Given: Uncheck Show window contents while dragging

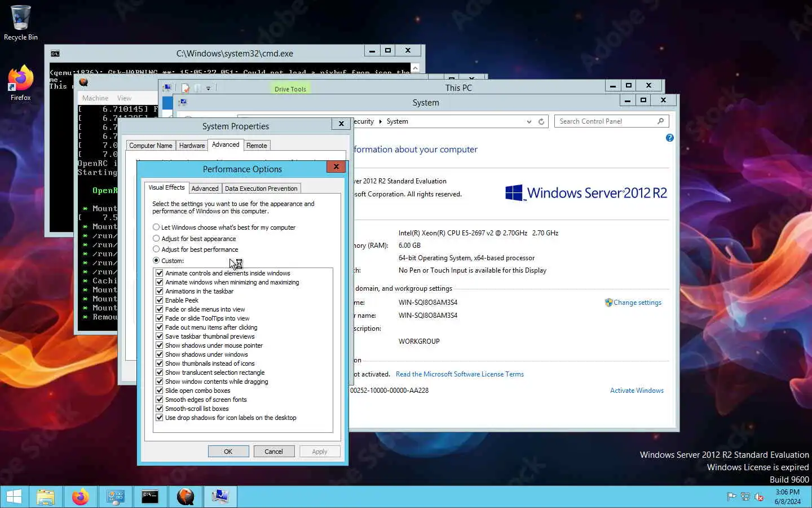Looking at the screenshot, I should [160, 382].
